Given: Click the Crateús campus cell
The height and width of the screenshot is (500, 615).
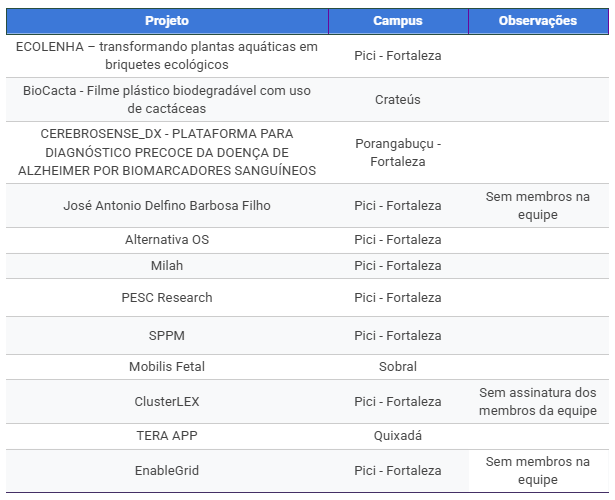Looking at the screenshot, I should point(397,100).
